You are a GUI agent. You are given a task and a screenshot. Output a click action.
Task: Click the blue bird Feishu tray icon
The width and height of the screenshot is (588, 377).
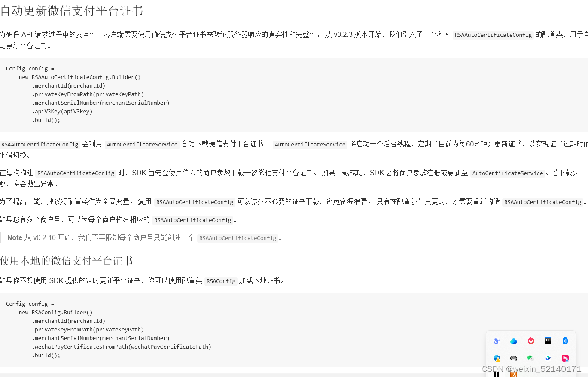(548, 358)
